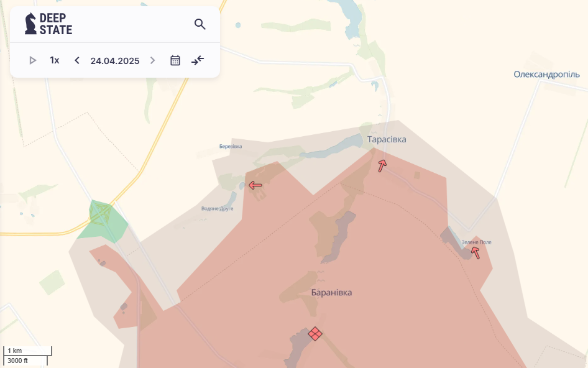Change the 1x playback speed
Image resolution: width=588 pixels, height=368 pixels.
click(55, 60)
